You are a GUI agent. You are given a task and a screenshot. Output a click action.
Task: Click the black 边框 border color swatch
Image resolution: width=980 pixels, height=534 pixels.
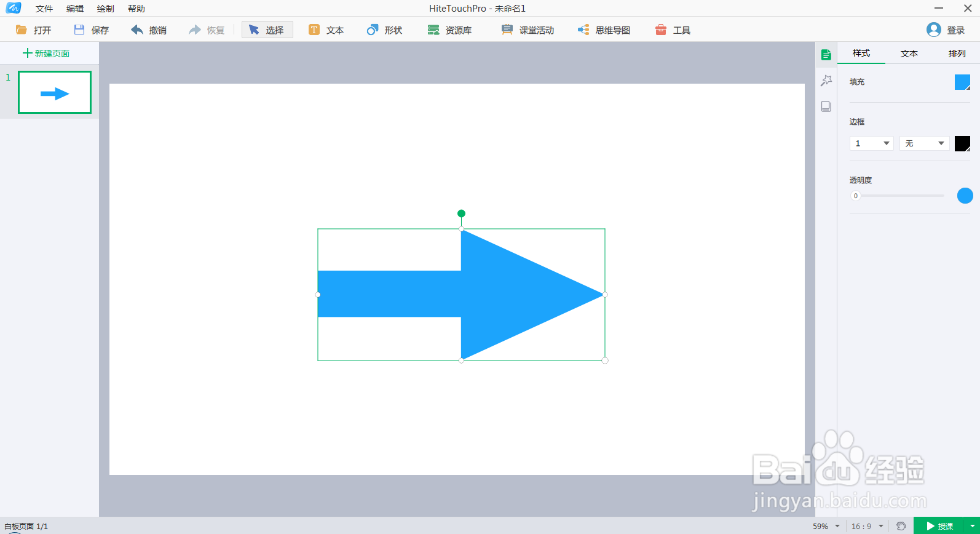(962, 143)
